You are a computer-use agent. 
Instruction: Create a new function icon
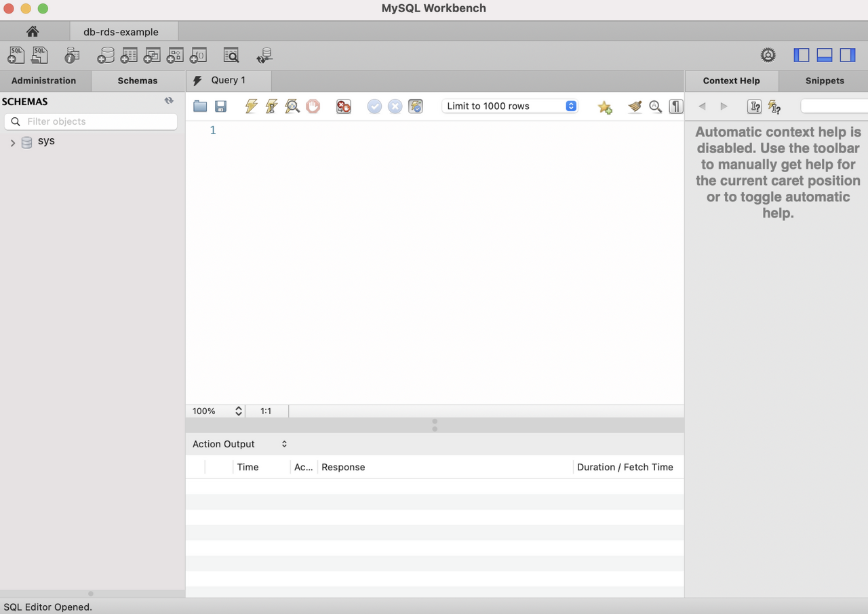click(x=198, y=56)
